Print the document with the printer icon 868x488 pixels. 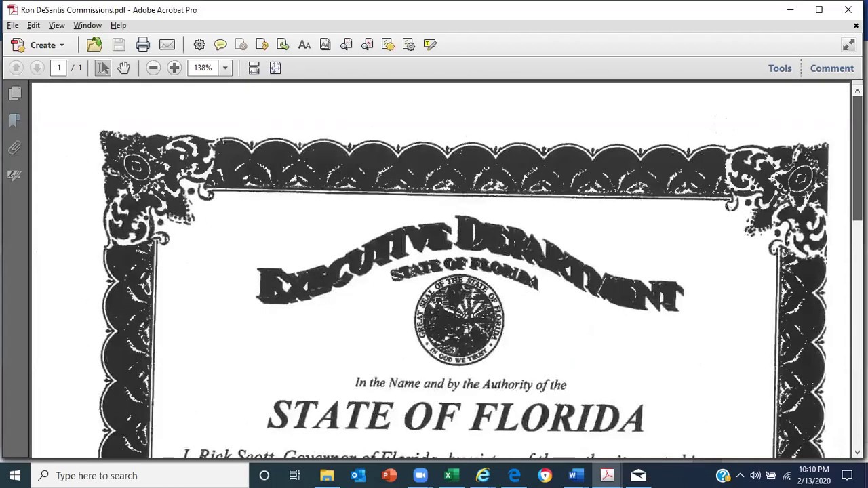click(142, 45)
